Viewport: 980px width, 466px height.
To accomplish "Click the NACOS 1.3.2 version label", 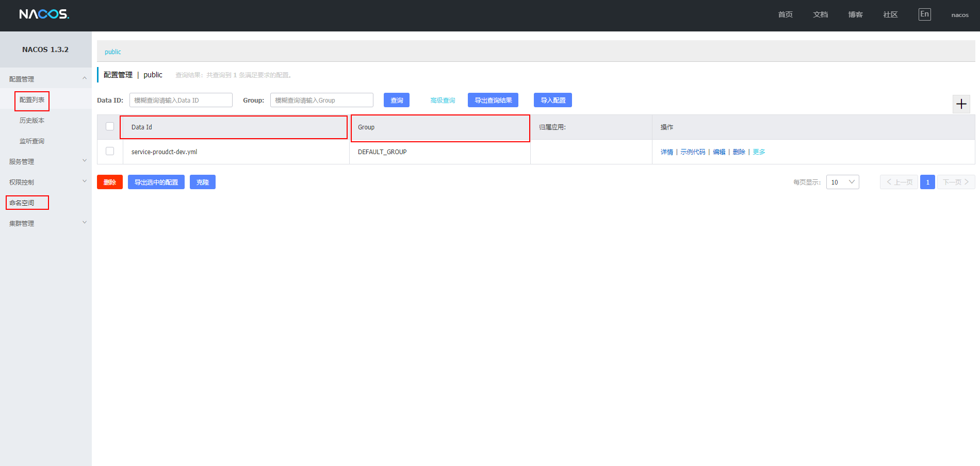I will [45, 49].
